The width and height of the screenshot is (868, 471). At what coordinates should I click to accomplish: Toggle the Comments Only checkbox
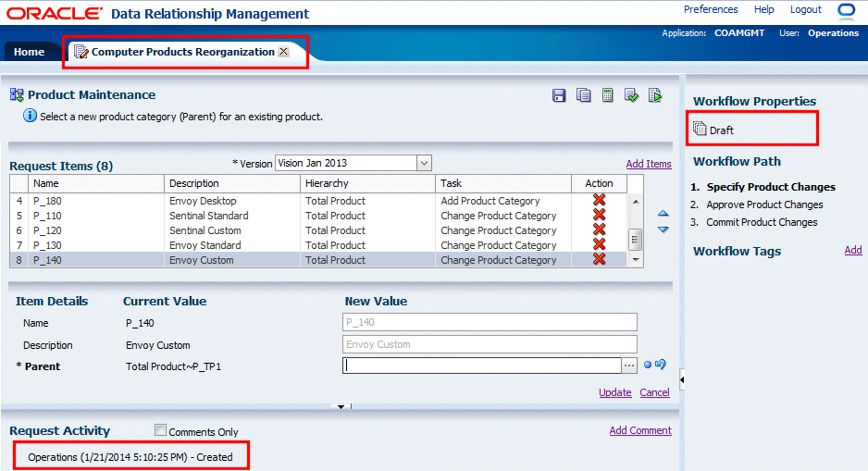tap(160, 430)
